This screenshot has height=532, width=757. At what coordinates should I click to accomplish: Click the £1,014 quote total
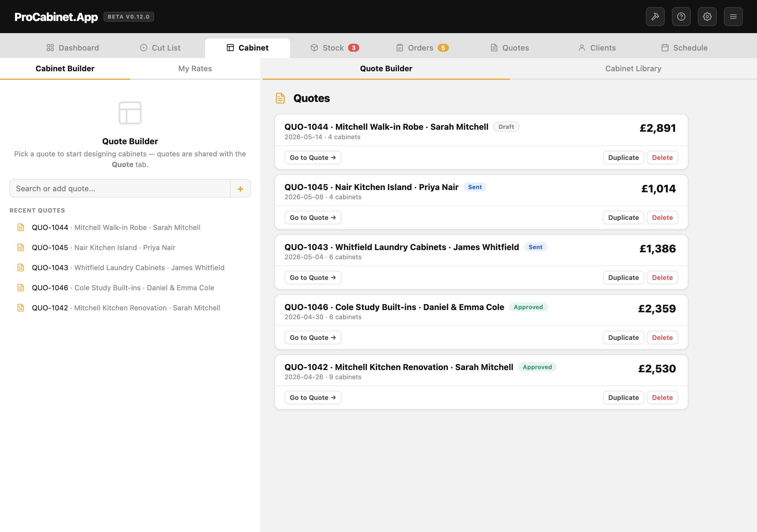[658, 189]
